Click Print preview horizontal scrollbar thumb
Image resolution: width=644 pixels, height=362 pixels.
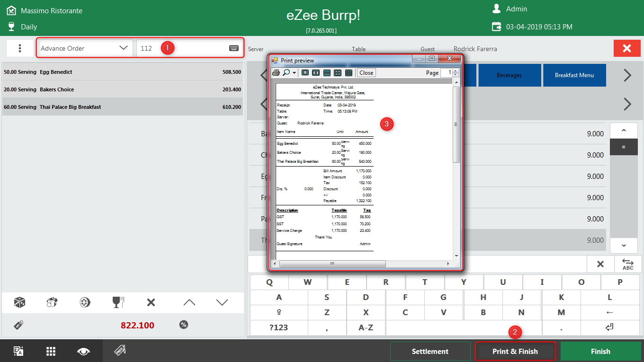[332, 264]
